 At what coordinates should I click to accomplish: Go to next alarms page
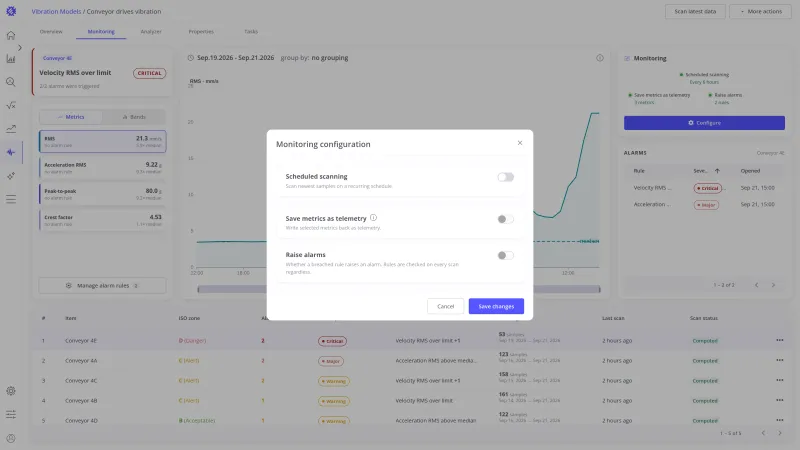point(773,285)
